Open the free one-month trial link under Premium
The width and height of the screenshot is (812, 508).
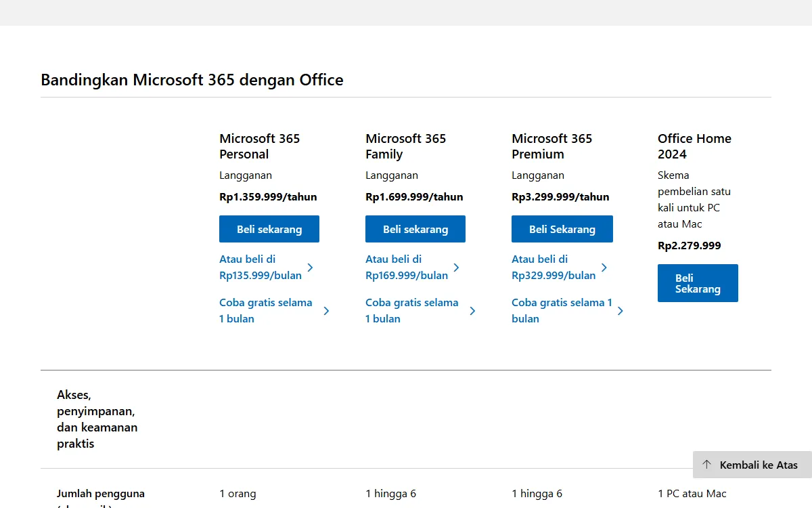click(x=567, y=310)
